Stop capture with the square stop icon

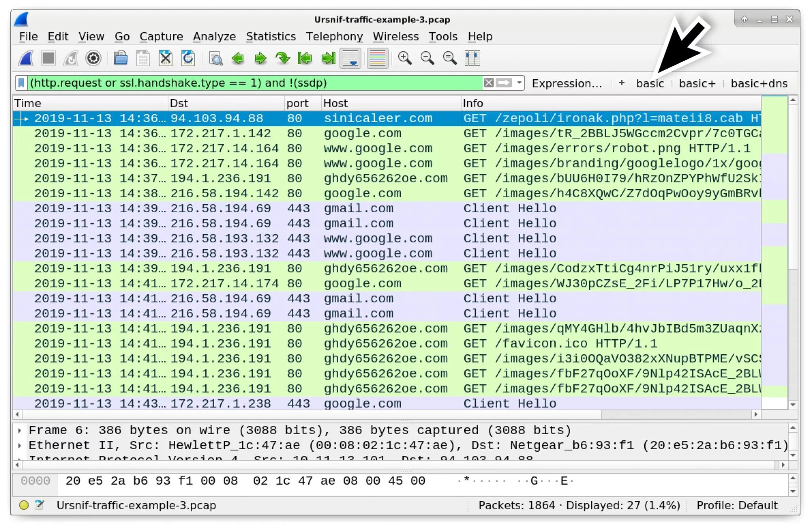(x=48, y=58)
